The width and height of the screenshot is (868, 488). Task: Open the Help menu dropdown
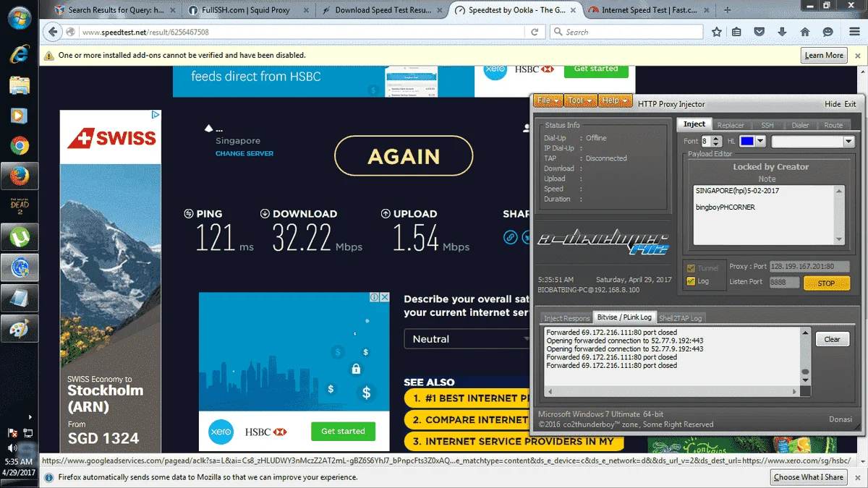click(615, 100)
